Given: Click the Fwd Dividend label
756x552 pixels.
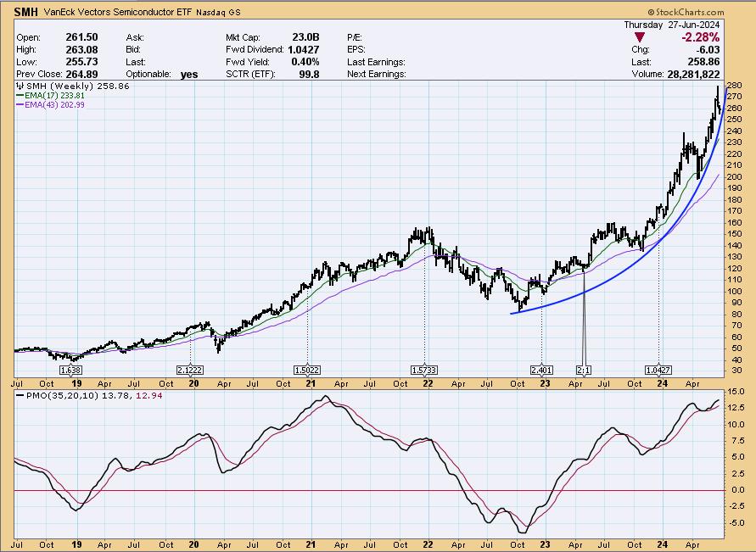Looking at the screenshot, I should tap(255, 50).
